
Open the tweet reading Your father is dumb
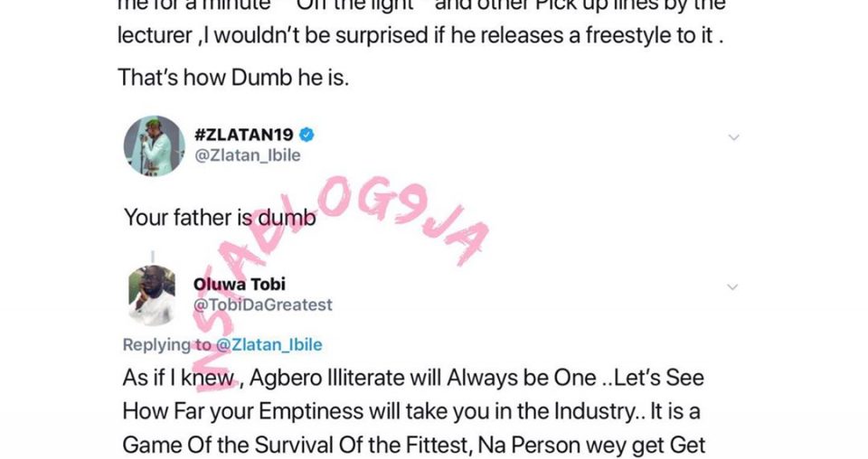pyautogui.click(x=220, y=218)
